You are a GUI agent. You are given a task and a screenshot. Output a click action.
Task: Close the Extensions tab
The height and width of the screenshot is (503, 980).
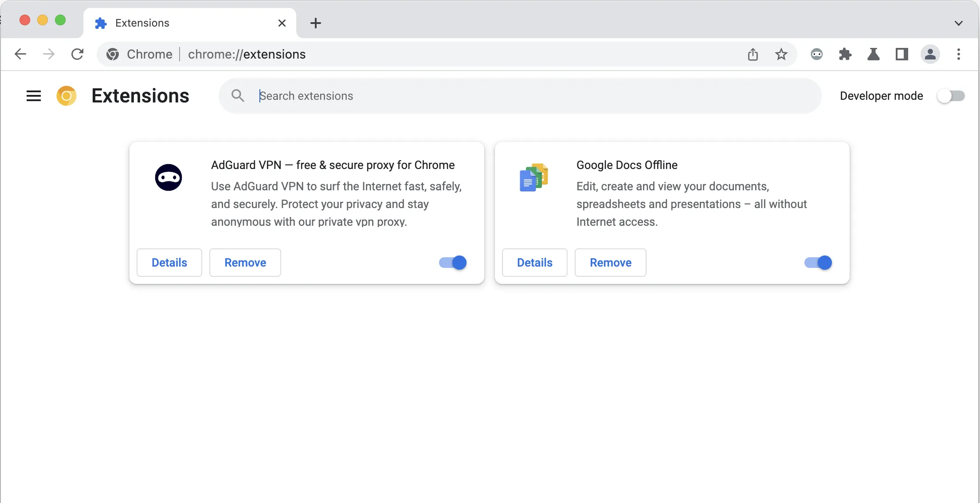pyautogui.click(x=282, y=23)
